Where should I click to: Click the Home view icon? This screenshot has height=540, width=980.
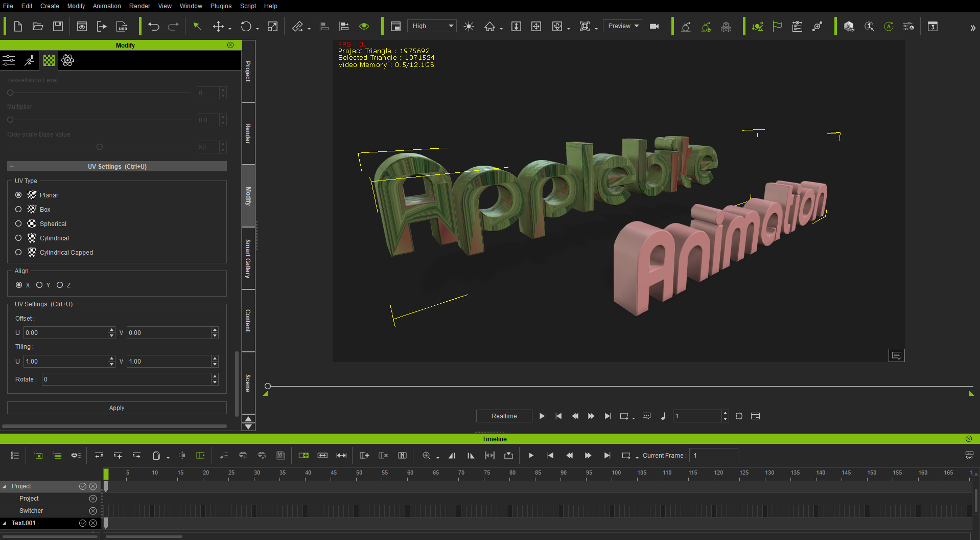click(x=489, y=26)
